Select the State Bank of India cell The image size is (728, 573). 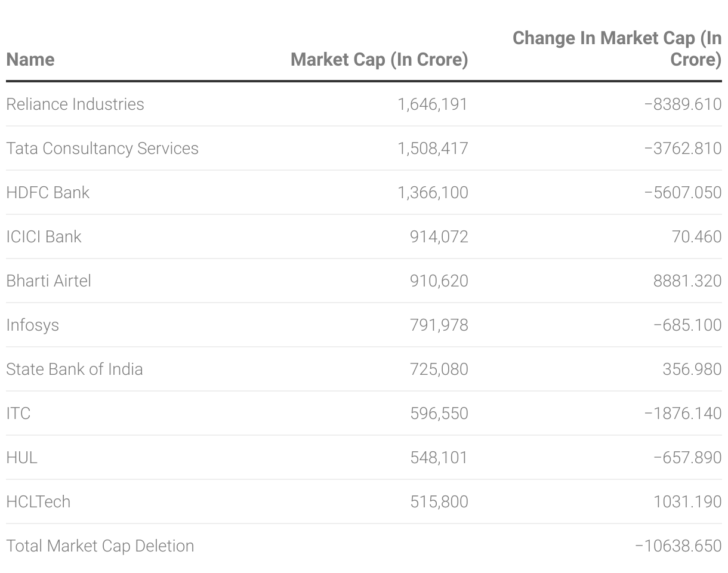point(75,369)
